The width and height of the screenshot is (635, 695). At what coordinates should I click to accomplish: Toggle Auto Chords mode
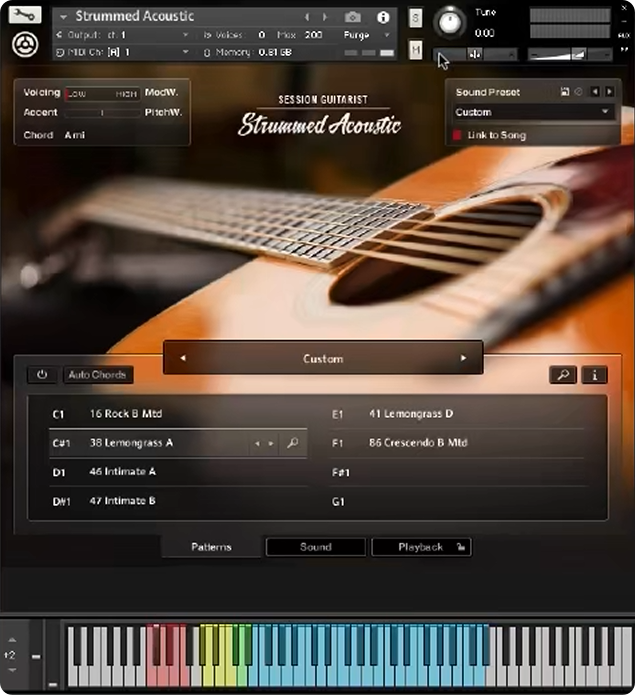click(x=98, y=375)
